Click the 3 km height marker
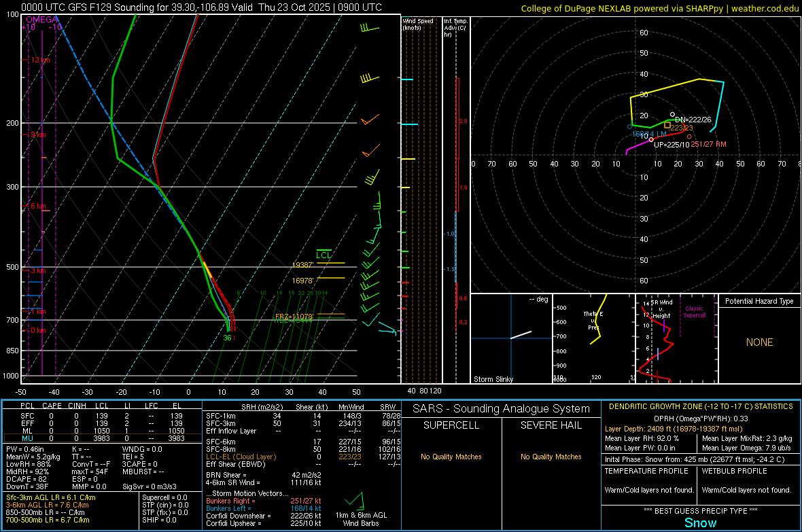This screenshot has width=802, height=532. 38,270
